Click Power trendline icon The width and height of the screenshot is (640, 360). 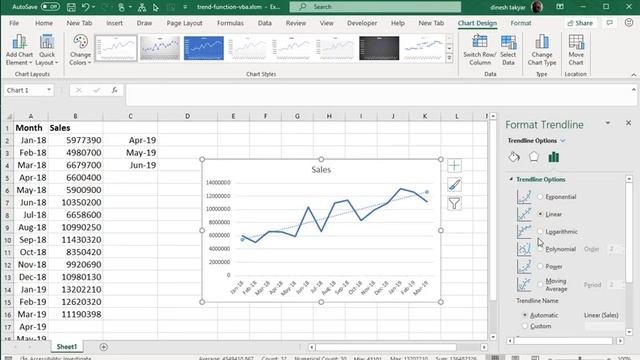[524, 267]
